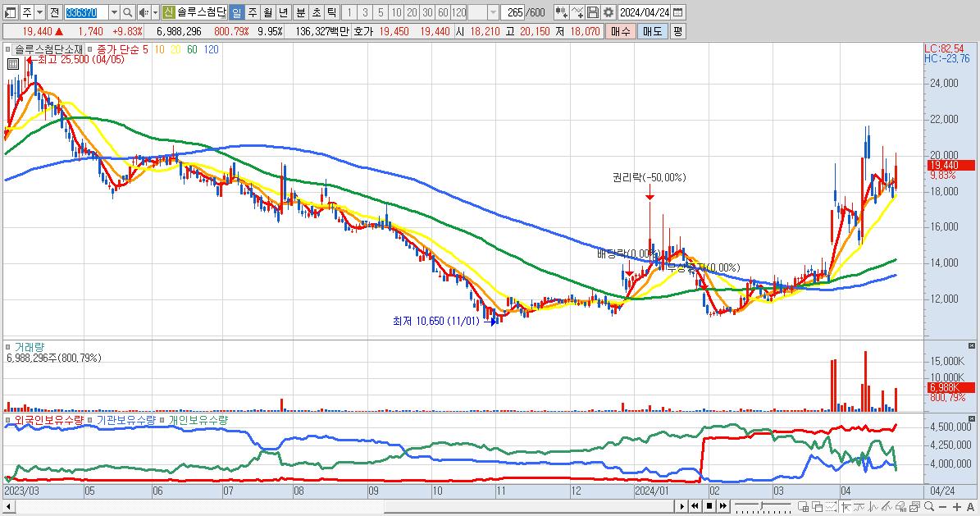Click the text A annotation icon
This screenshot has height=516, width=980.
970,507
